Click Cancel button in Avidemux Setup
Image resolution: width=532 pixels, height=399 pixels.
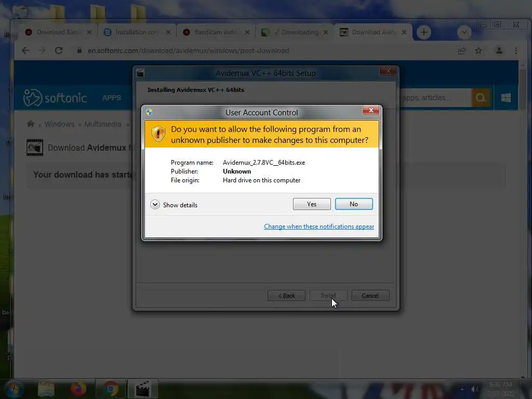tap(370, 296)
